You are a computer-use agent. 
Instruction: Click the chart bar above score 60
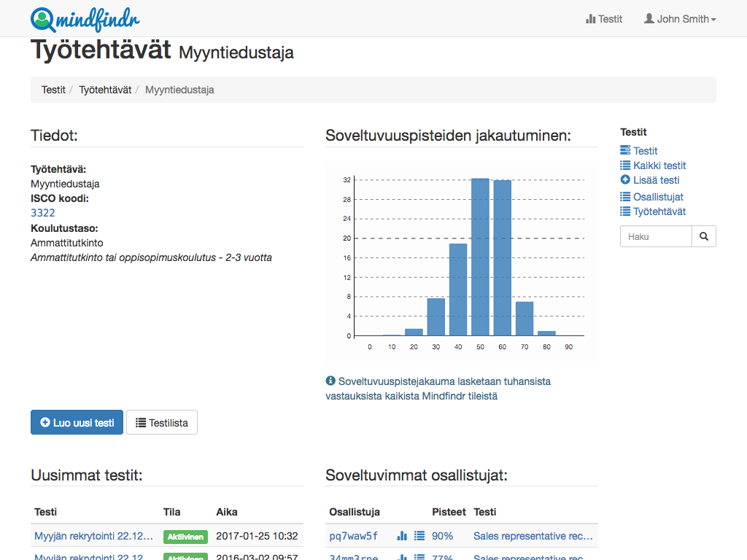(x=502, y=258)
